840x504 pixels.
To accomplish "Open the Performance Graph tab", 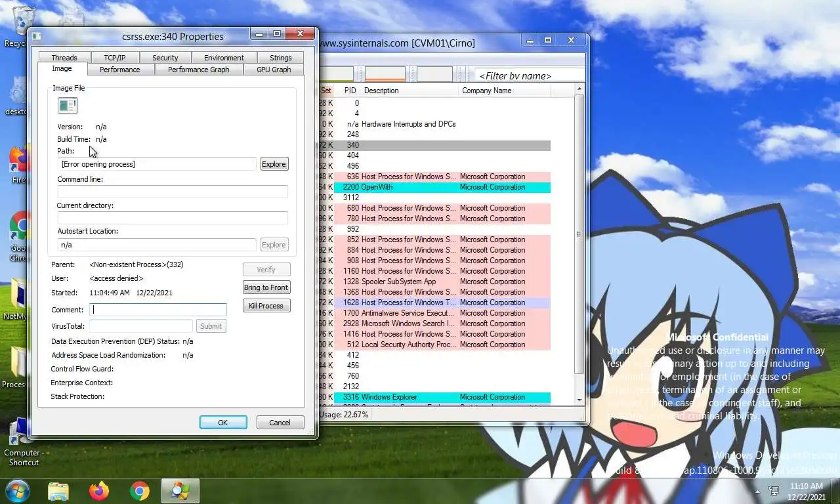I will (198, 70).
